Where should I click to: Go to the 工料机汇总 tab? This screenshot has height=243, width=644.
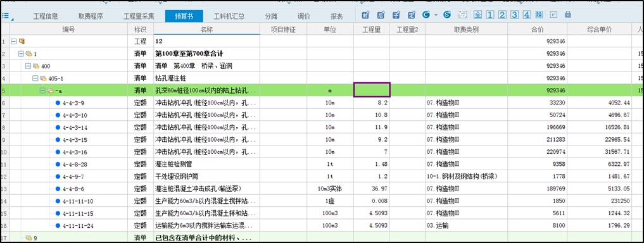click(229, 16)
